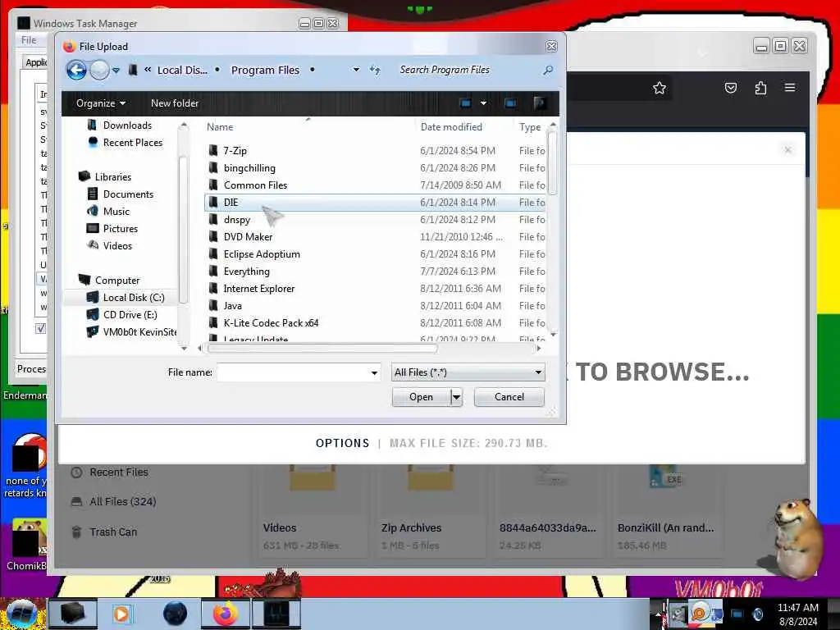Select the Everything folder icon

213,271
